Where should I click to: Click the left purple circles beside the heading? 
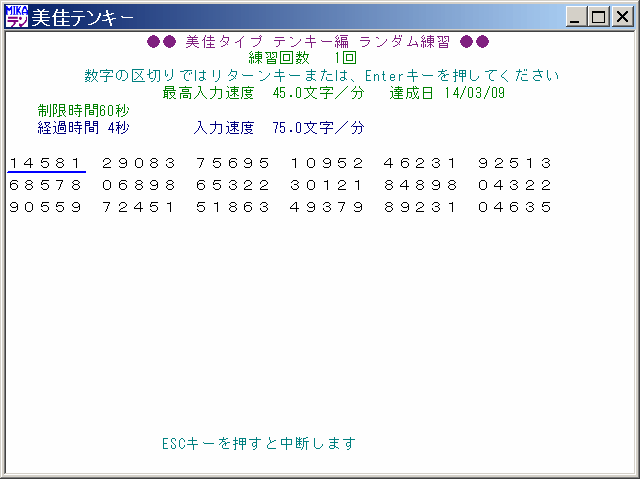[162, 42]
